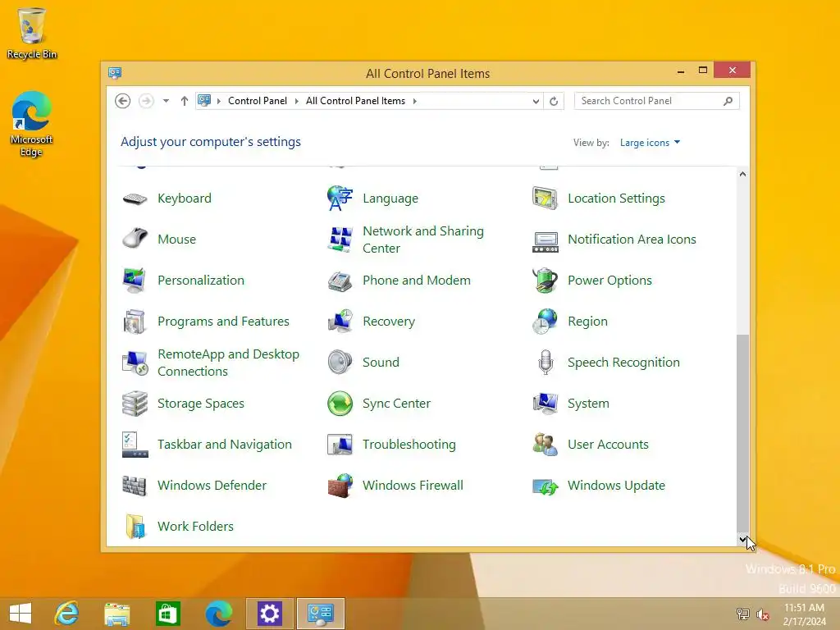Open the Language icon
This screenshot has width=840, height=630.
[340, 199]
